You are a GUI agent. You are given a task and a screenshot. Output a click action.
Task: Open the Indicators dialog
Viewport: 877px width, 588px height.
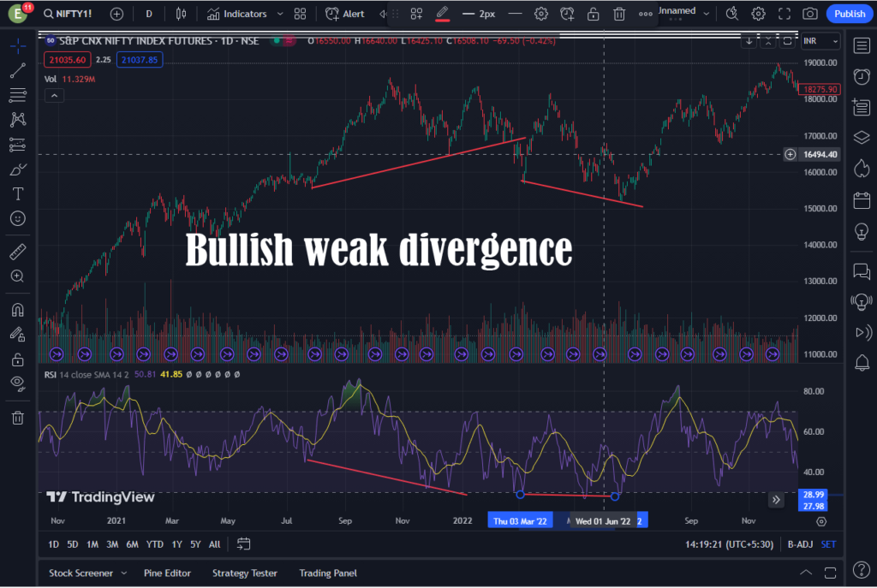click(x=236, y=14)
